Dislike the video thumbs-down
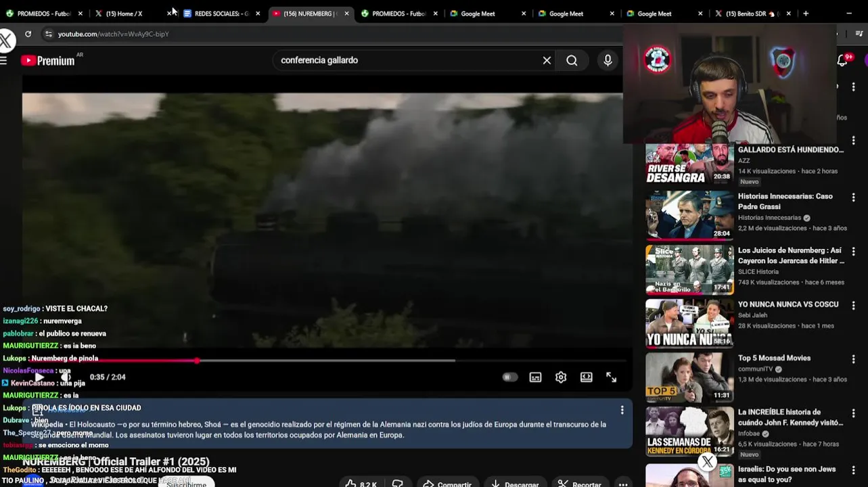 click(x=398, y=484)
